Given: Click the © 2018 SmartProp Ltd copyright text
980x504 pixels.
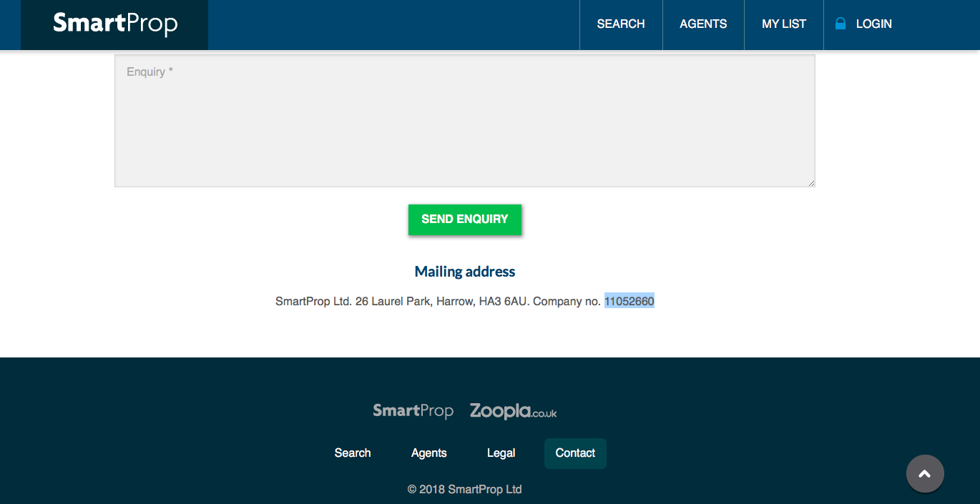Looking at the screenshot, I should [x=465, y=490].
